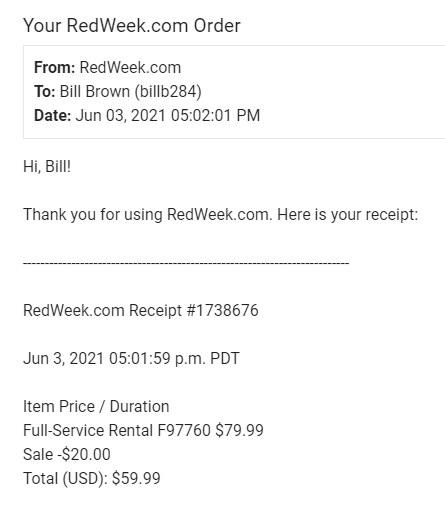Select the sender name RedWeek.com

point(130,68)
